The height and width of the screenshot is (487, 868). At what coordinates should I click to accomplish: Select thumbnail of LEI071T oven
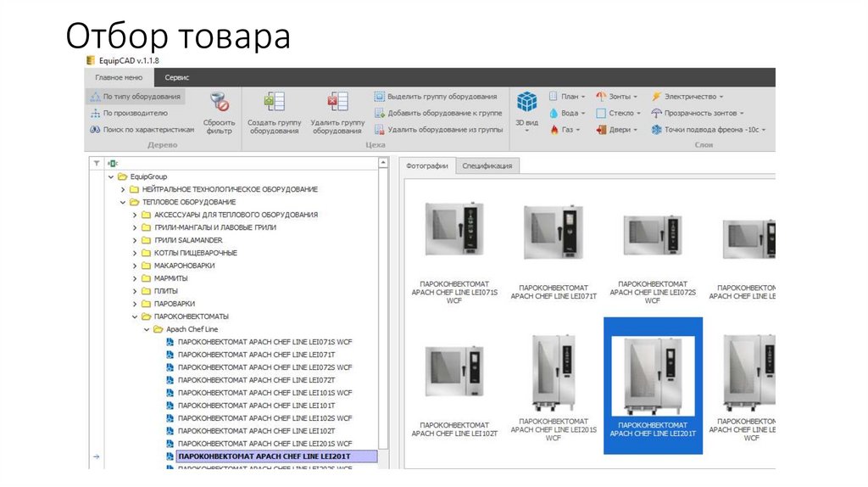coord(553,232)
